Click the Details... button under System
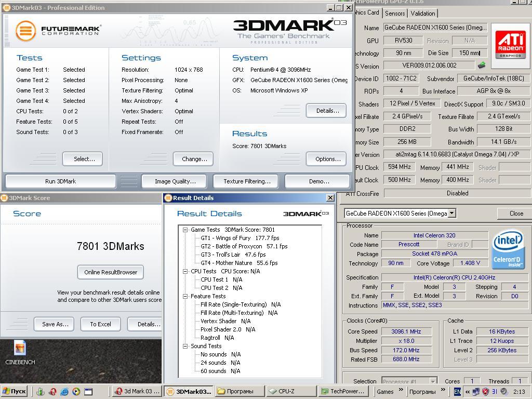Viewport: 532px width, 399px height. (326, 111)
